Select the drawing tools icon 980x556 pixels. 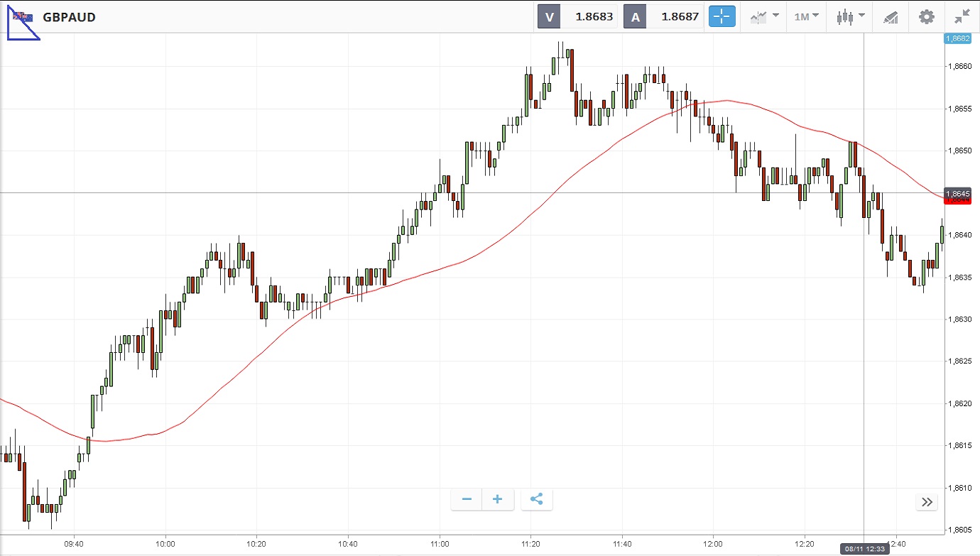[x=891, y=16]
